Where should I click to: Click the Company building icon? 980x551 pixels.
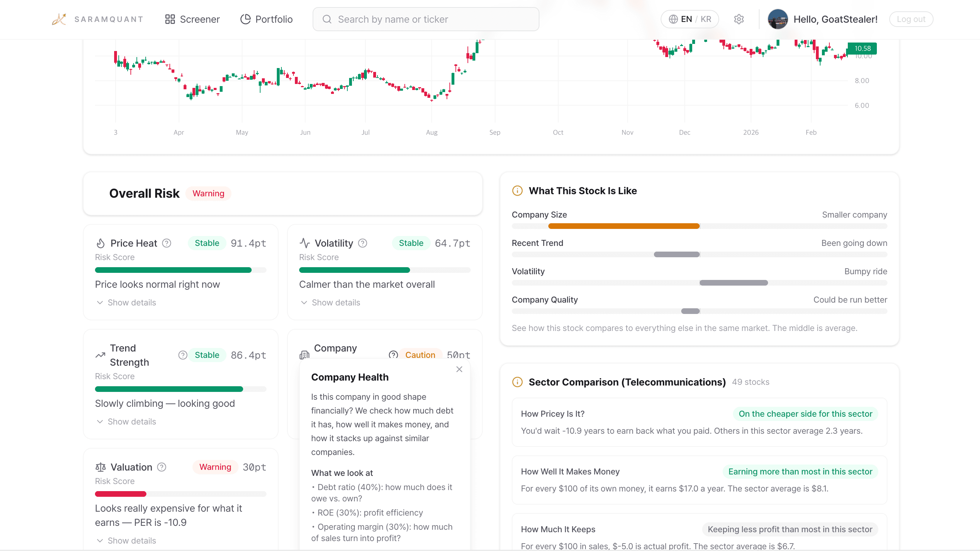click(x=304, y=355)
